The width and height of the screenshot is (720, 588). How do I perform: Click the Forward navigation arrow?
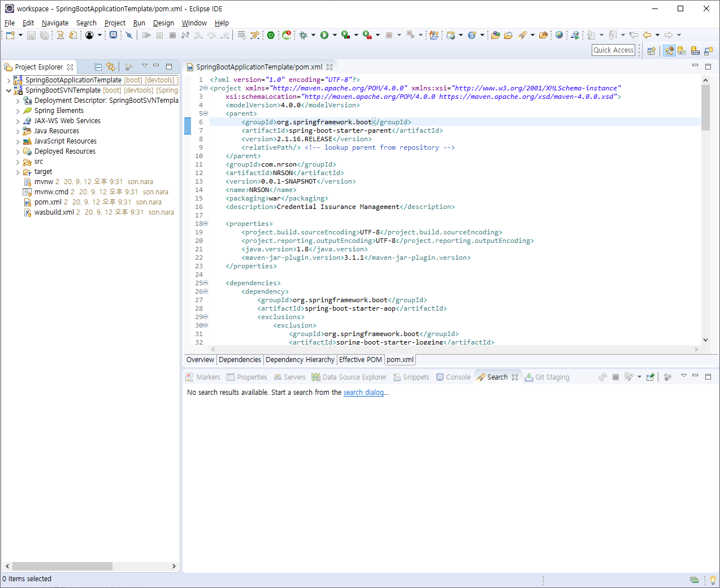(x=669, y=35)
